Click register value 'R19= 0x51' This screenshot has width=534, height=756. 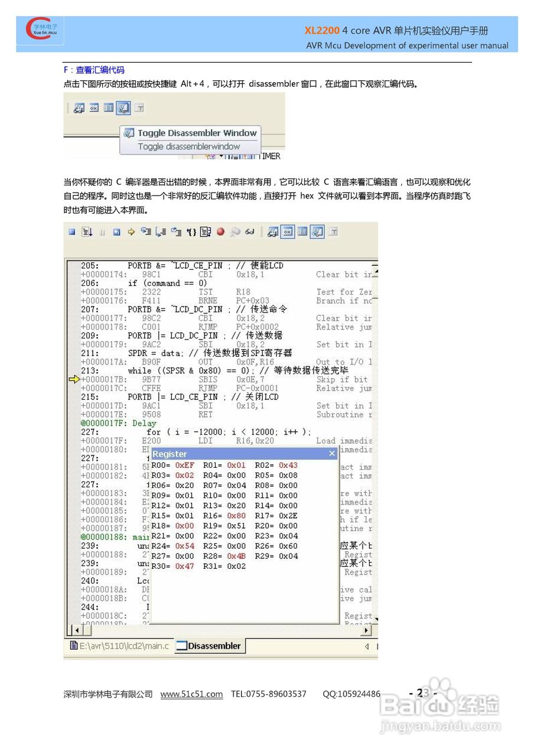pyautogui.click(x=224, y=526)
